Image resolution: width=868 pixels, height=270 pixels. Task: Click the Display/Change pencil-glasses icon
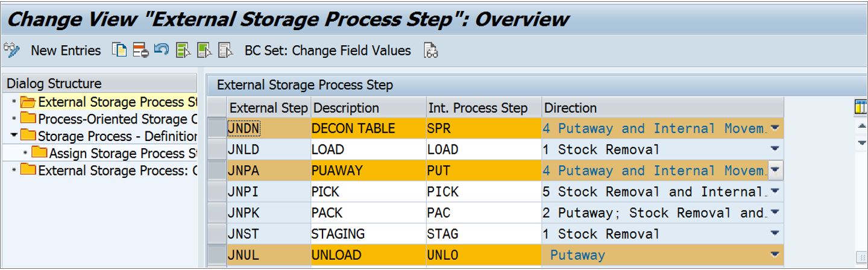click(11, 50)
